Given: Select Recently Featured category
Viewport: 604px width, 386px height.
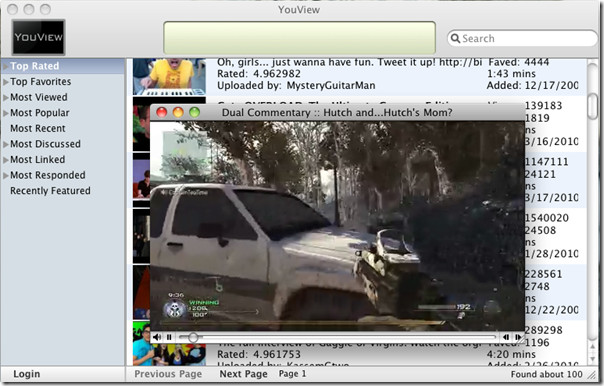Looking at the screenshot, I should click(50, 191).
